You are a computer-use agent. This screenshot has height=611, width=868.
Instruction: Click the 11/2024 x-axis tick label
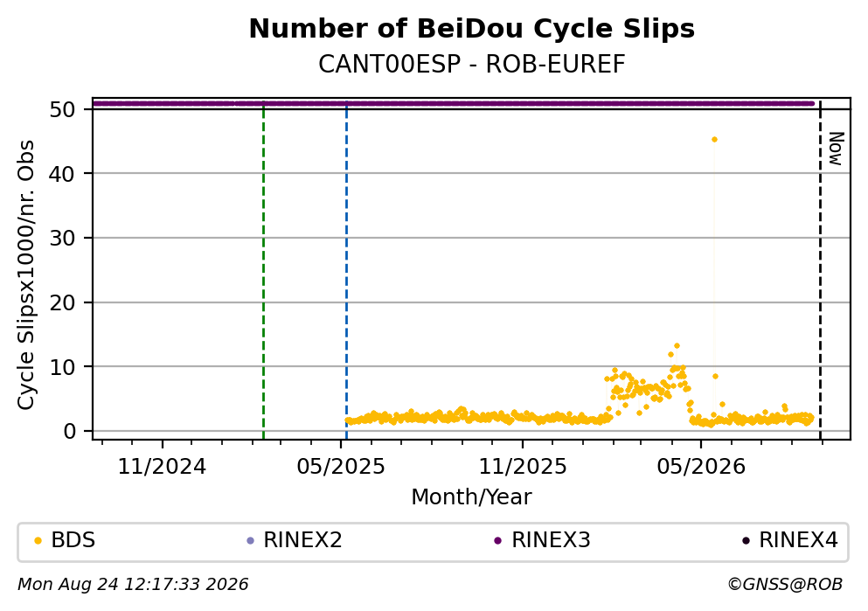coord(162,467)
